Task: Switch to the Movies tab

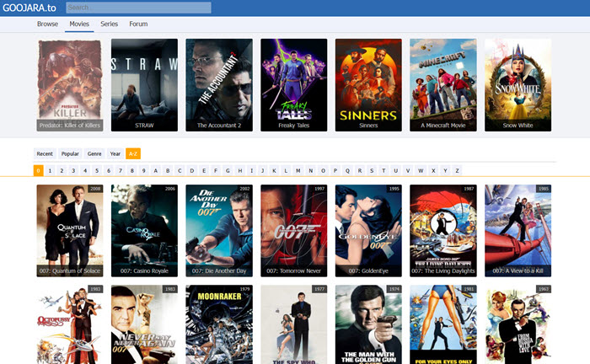Action: tap(79, 24)
